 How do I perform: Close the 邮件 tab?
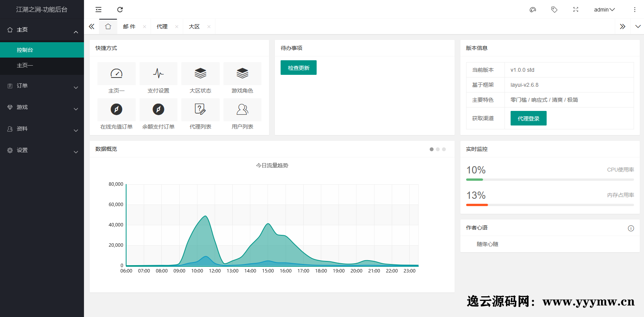145,26
